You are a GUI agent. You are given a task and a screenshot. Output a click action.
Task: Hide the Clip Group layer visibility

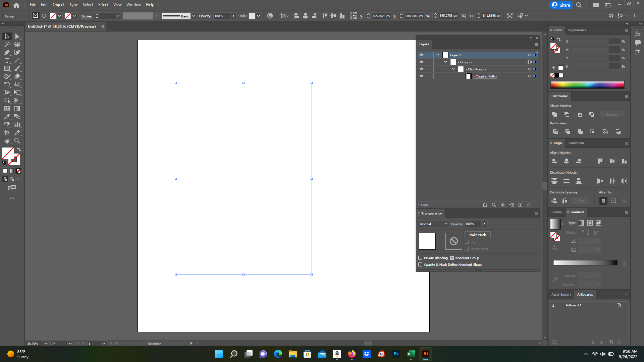point(421,69)
